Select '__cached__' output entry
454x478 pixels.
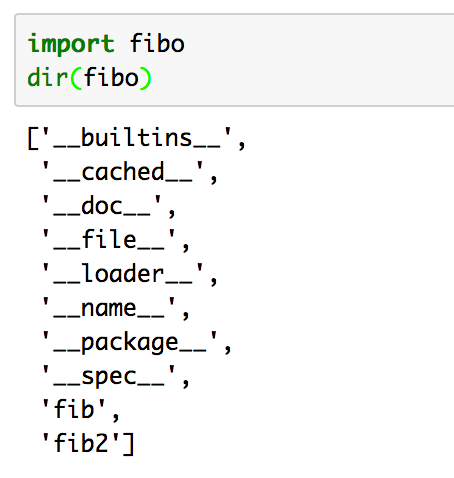[122, 172]
